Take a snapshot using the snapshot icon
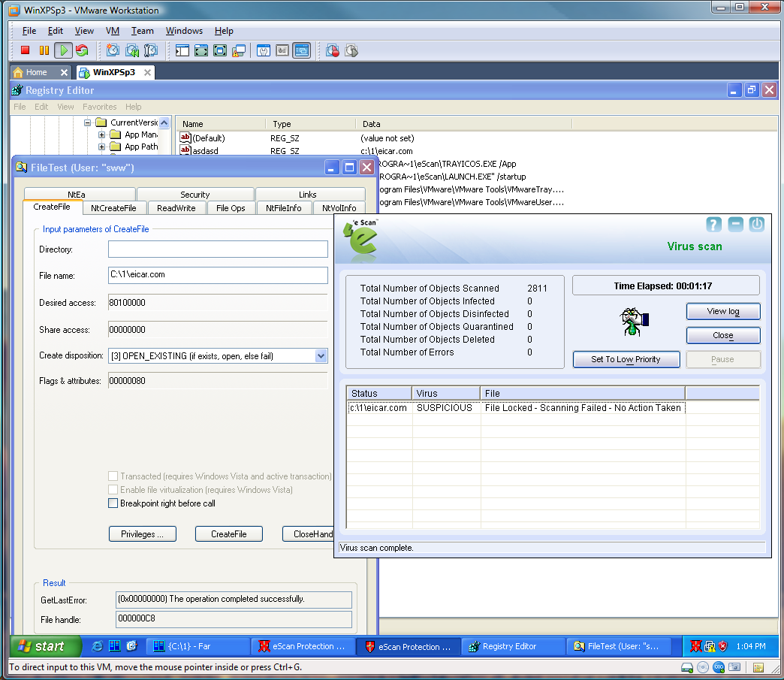 click(113, 50)
